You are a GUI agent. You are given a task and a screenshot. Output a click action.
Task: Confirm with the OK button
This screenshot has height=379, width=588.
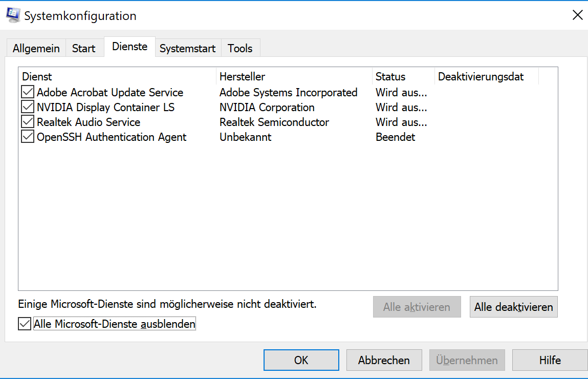(x=301, y=360)
